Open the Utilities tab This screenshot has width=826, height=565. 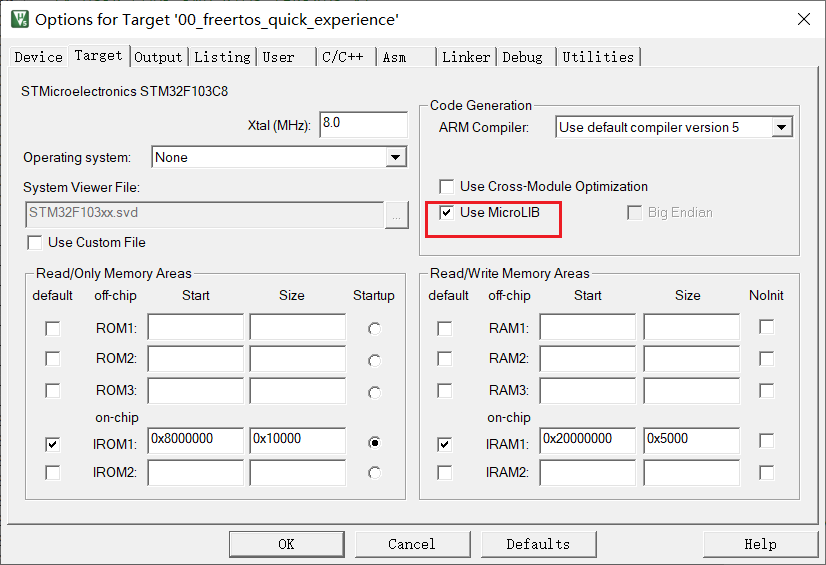(x=598, y=57)
